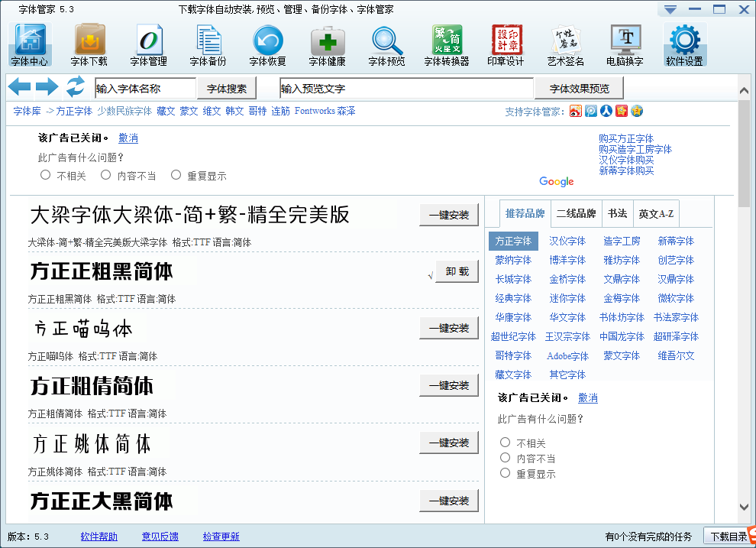Click 撤消 link in the top ad
Viewport: 756px width, 548px height.
click(128, 138)
